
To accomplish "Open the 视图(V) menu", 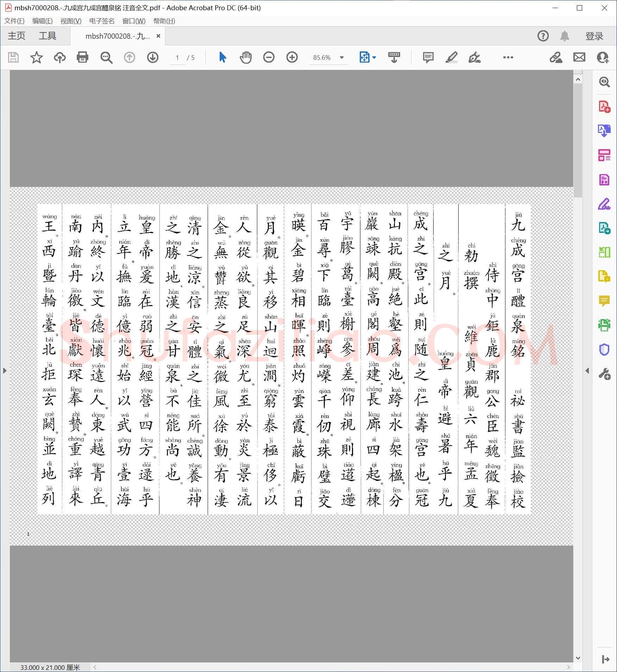I will coord(71,21).
